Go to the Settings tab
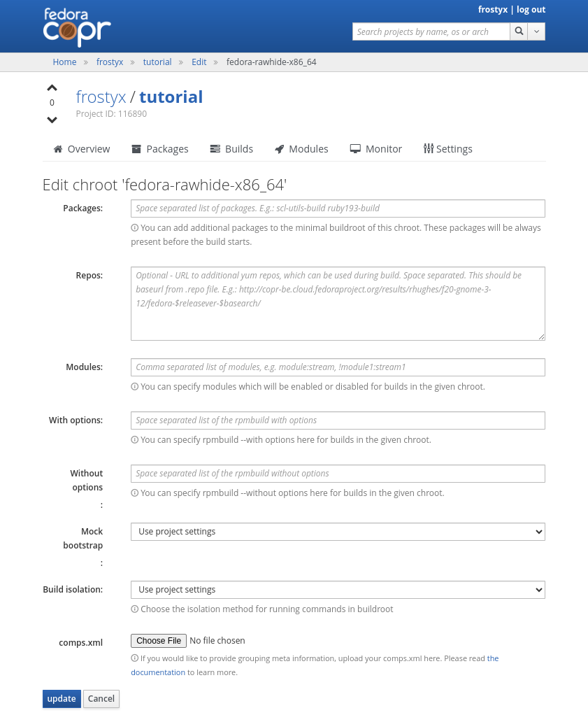 [x=448, y=149]
